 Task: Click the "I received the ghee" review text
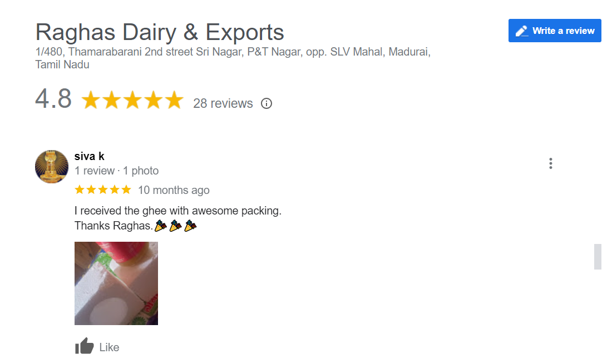[x=178, y=211]
